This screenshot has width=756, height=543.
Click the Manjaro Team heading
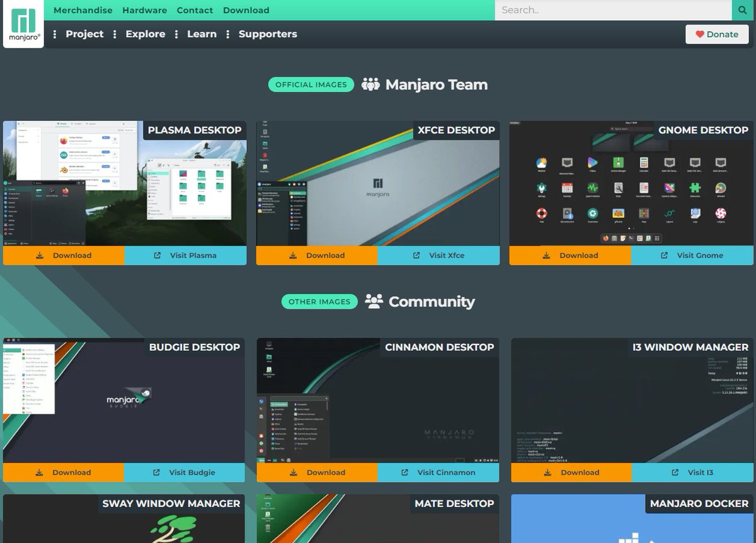(x=437, y=84)
